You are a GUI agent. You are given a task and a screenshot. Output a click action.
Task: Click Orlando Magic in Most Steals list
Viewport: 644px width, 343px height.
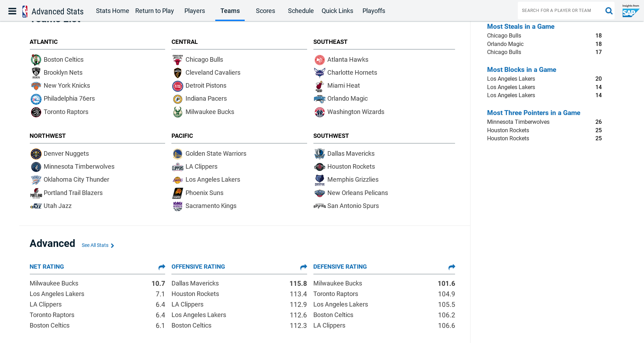(505, 44)
